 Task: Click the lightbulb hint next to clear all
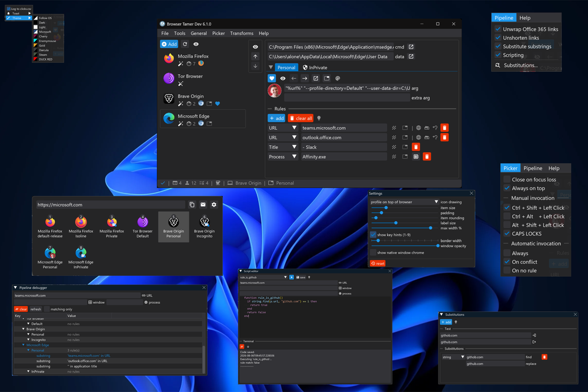tap(319, 119)
